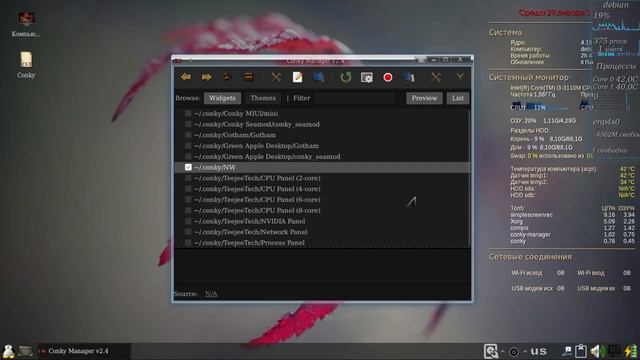Select the TeejeeTech/CPU Panel (8-core) row
640x360 pixels.
click(322, 211)
